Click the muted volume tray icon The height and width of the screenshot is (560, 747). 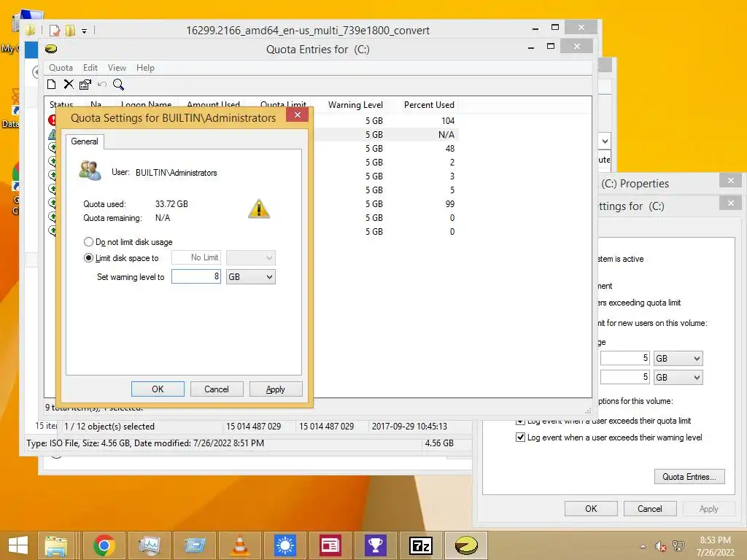pyautogui.click(x=660, y=546)
